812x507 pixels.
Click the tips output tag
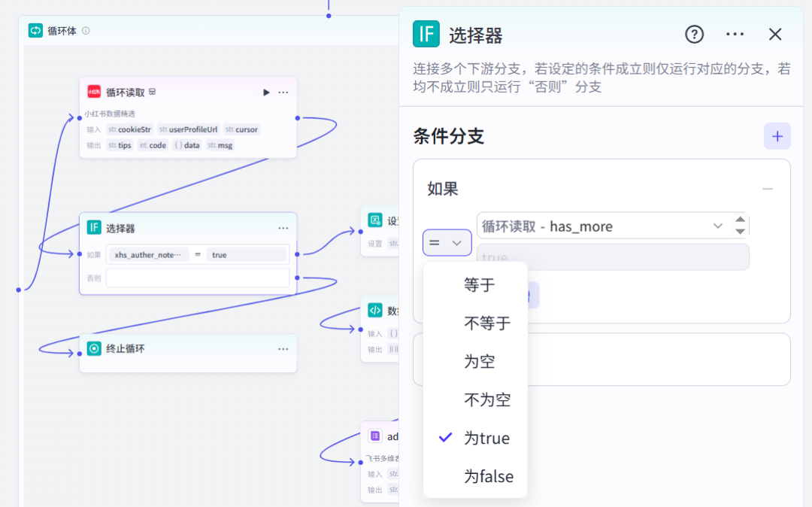pos(120,145)
